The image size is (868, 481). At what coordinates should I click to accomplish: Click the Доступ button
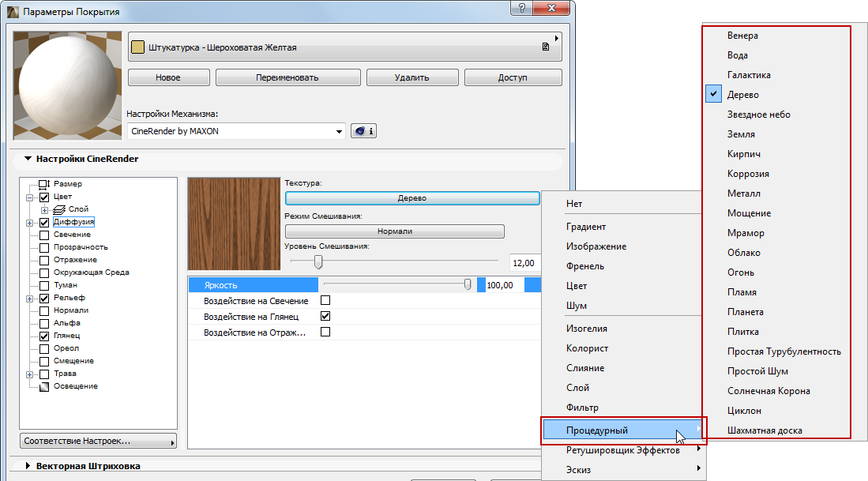pyautogui.click(x=513, y=77)
